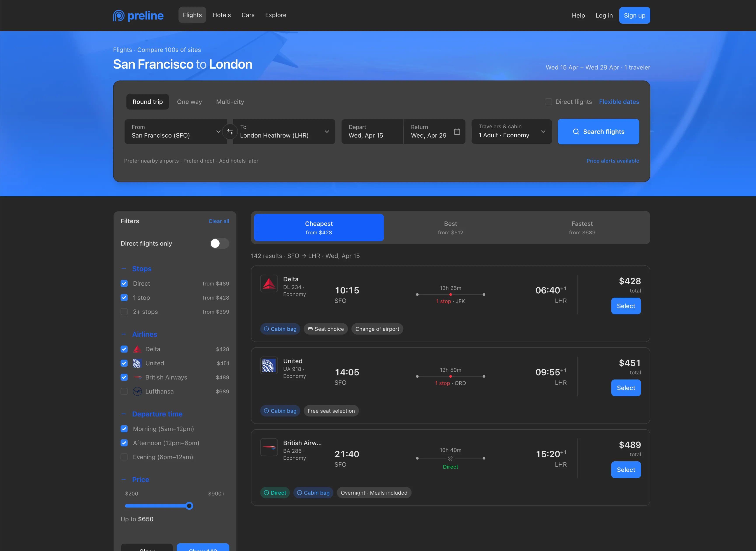
Task: Open the Cars nav tab
Action: (248, 15)
